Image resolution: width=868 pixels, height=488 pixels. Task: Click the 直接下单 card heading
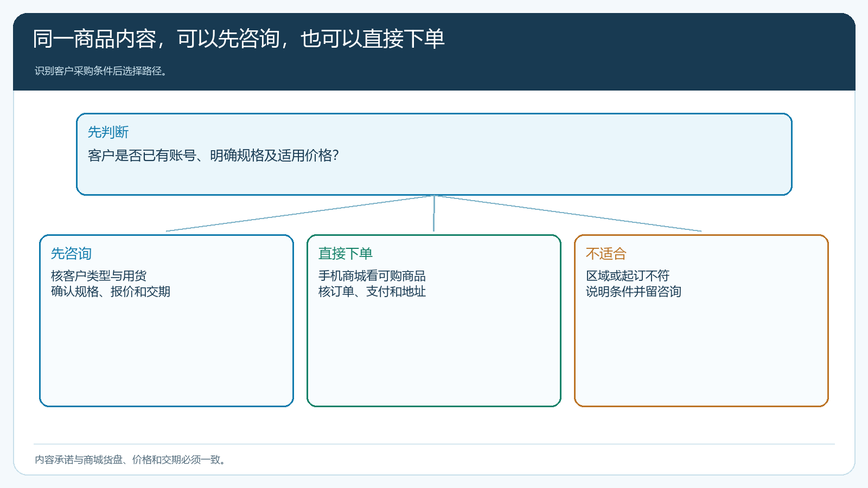(x=345, y=254)
